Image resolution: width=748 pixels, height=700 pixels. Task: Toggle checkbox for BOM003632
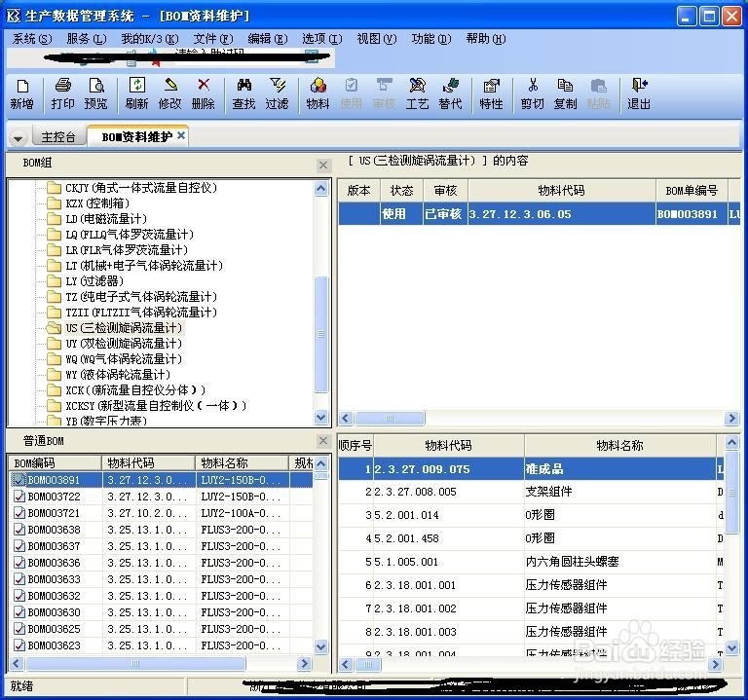coord(19,596)
